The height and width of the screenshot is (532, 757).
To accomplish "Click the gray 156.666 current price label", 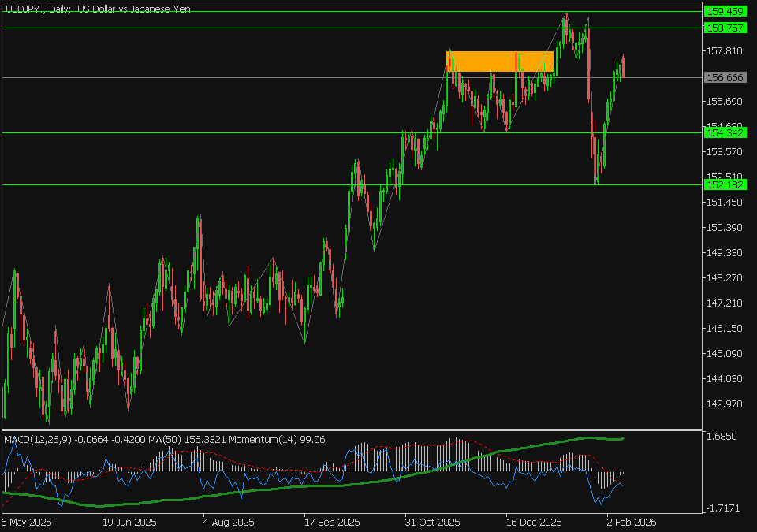I will (x=724, y=78).
